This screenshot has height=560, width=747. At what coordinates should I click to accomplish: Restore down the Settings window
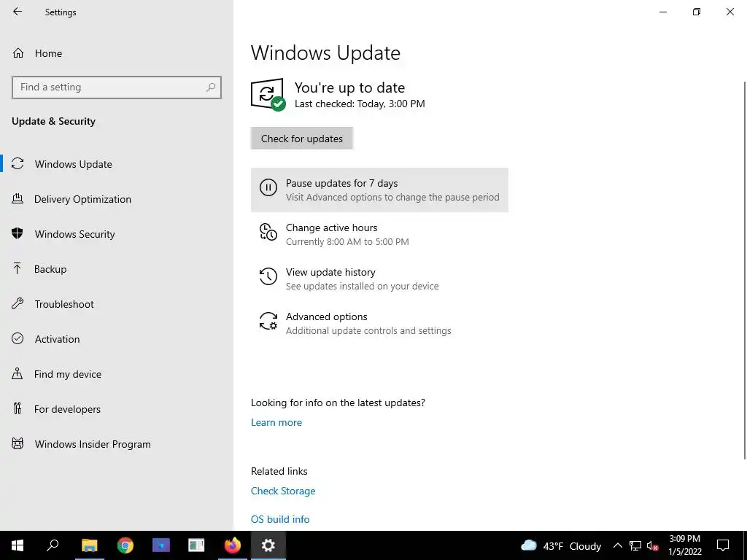[697, 12]
